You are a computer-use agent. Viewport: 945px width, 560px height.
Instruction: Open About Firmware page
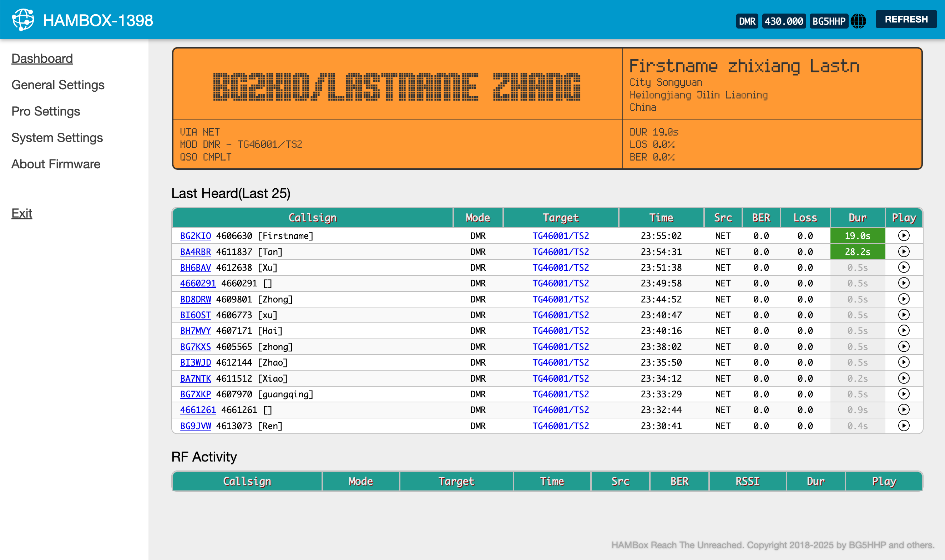click(x=56, y=164)
